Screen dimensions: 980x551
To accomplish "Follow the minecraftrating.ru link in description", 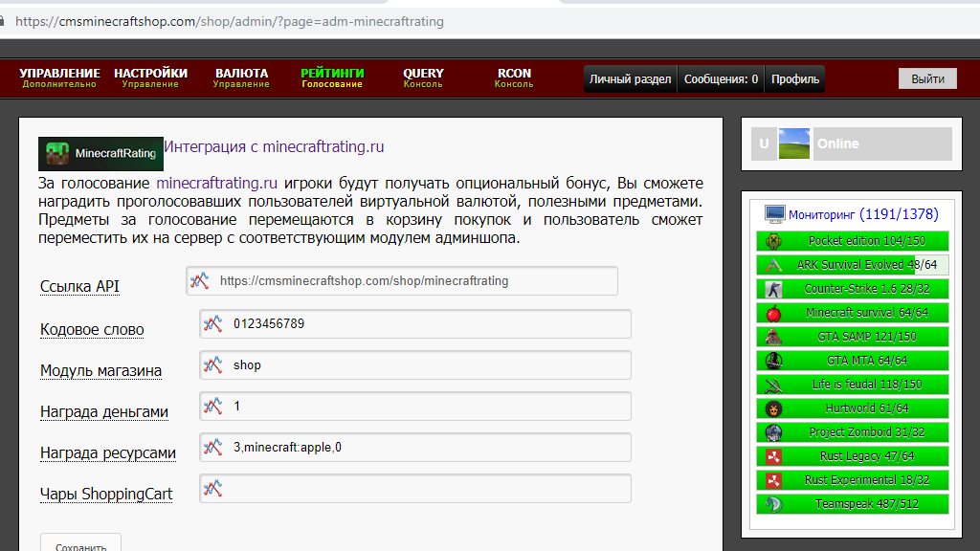I will click(216, 182).
